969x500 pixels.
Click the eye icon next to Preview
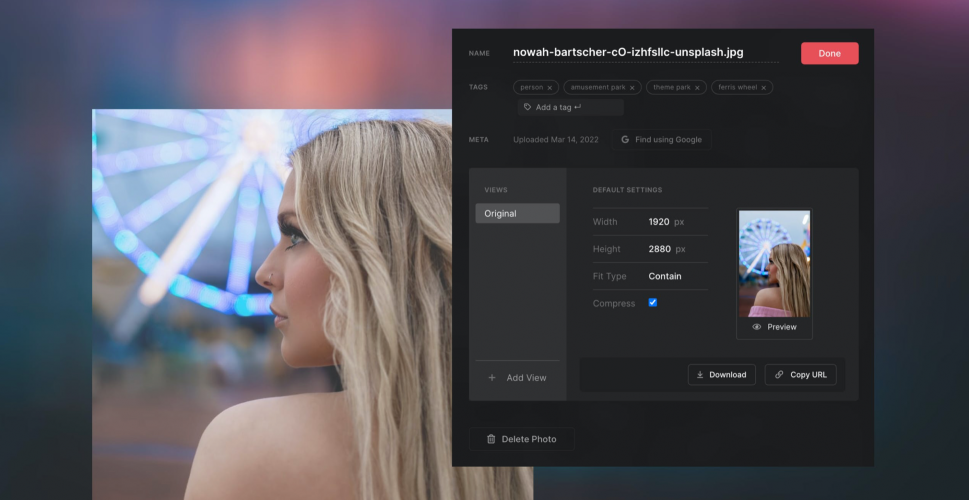[756, 327]
